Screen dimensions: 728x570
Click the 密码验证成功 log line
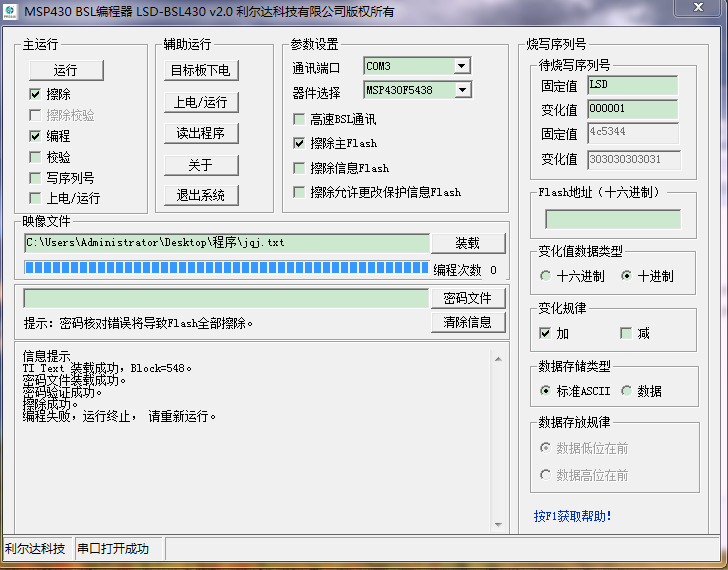[x=62, y=392]
